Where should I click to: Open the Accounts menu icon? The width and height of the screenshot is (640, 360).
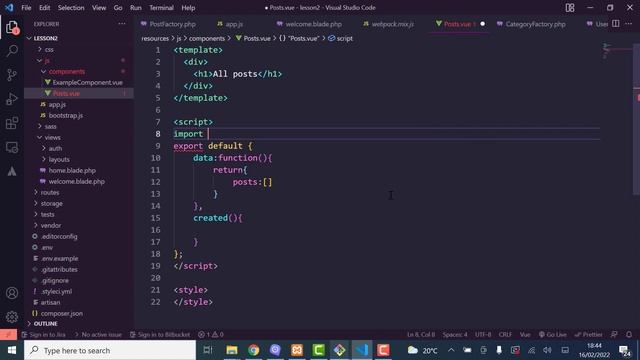pyautogui.click(x=12, y=293)
